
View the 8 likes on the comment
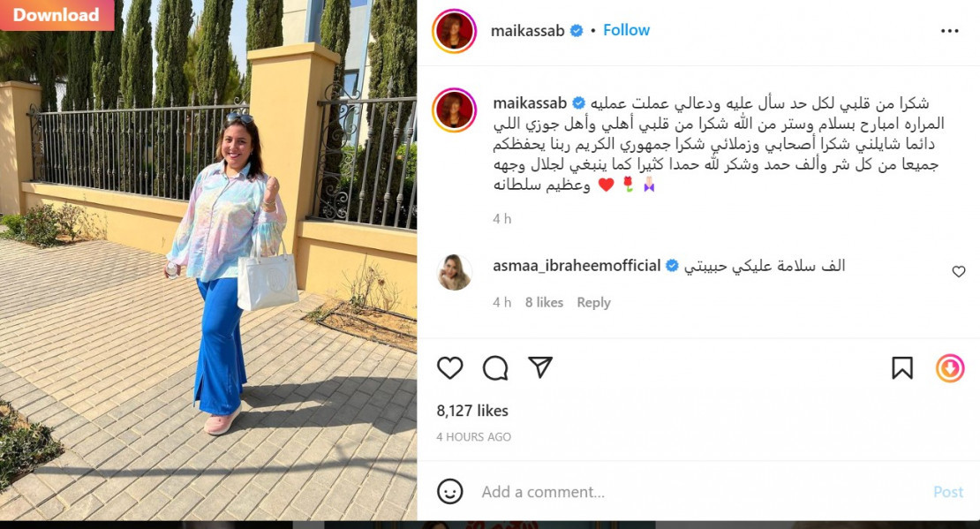pyautogui.click(x=544, y=303)
